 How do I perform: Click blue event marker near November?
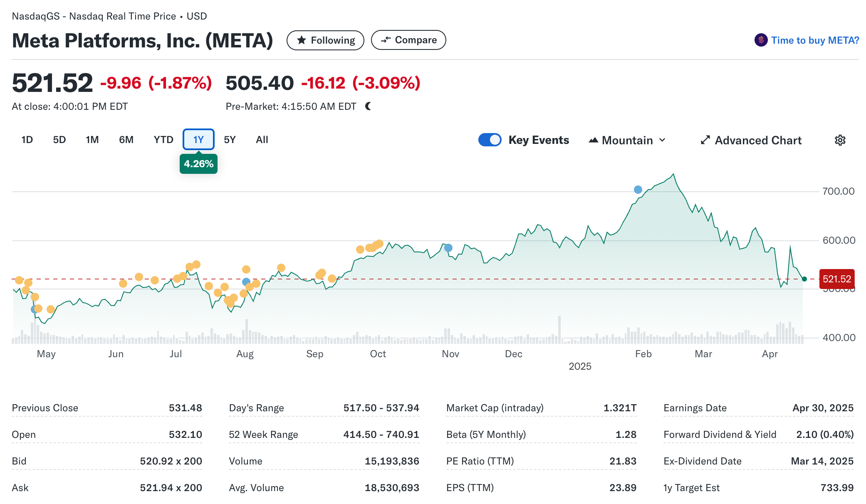coord(448,248)
